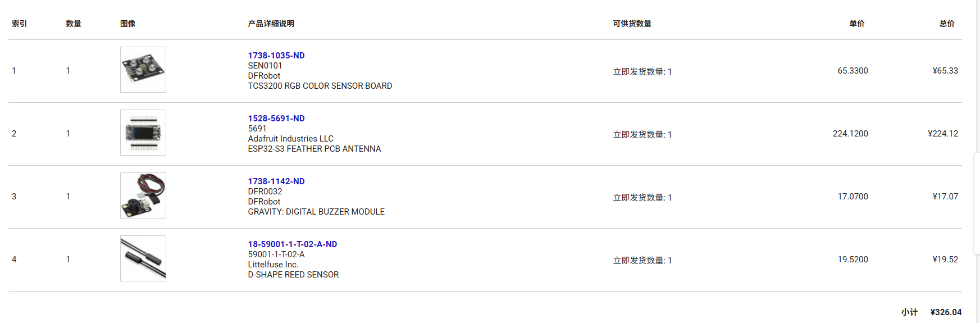The height and width of the screenshot is (323, 980).
Task: Click the 索引 column header
Action: pos(19,24)
